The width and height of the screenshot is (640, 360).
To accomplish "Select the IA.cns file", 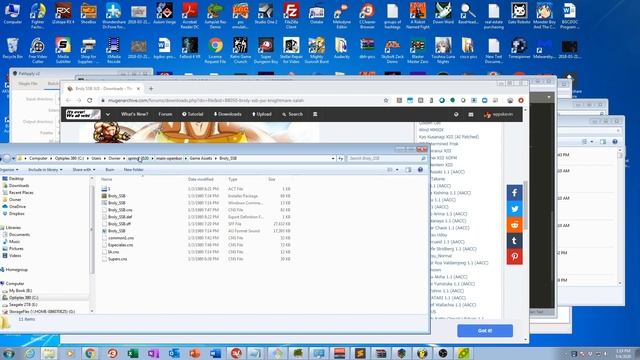I will pos(113,252).
